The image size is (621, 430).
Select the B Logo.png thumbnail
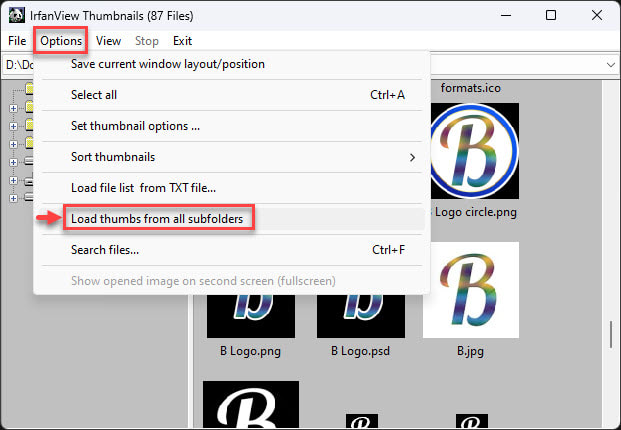pyautogui.click(x=251, y=316)
